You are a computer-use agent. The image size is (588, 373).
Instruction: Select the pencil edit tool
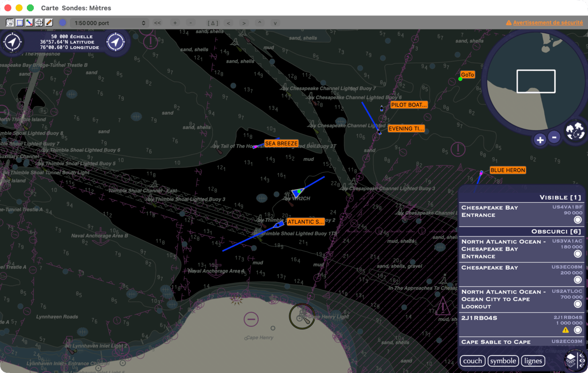49,23
